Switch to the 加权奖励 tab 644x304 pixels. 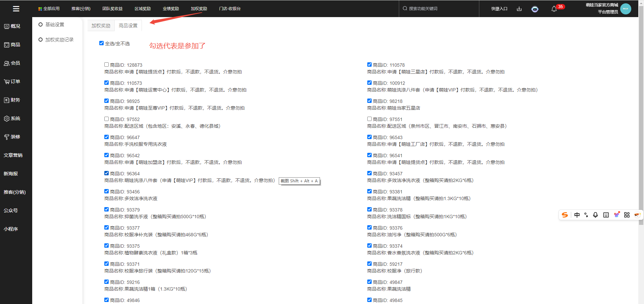pos(101,26)
